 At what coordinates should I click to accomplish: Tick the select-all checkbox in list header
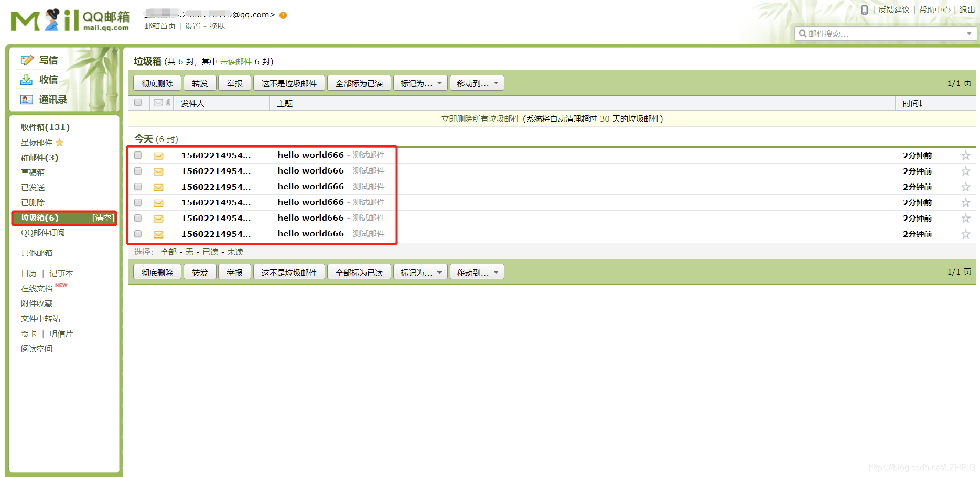tap(138, 102)
